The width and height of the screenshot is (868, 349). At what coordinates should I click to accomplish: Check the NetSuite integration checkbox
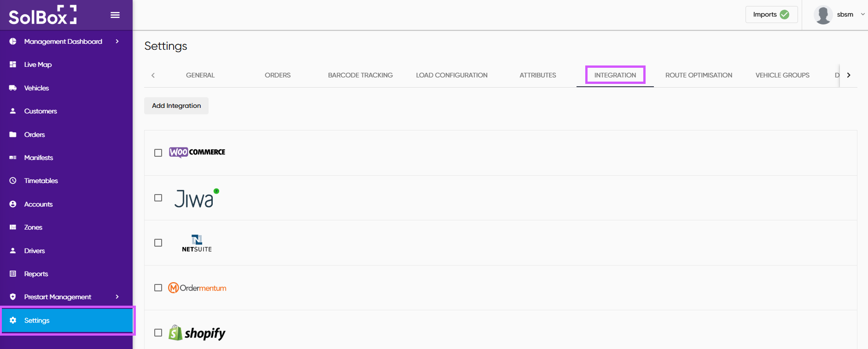pos(158,243)
